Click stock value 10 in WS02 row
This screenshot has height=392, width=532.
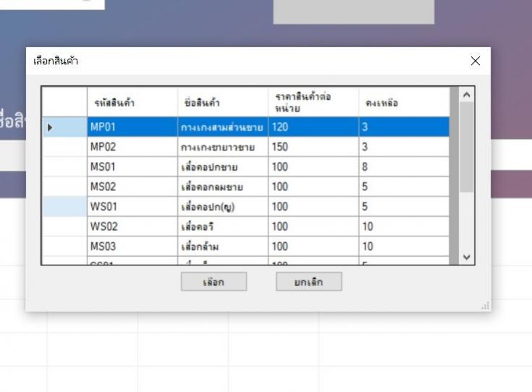tap(404, 226)
